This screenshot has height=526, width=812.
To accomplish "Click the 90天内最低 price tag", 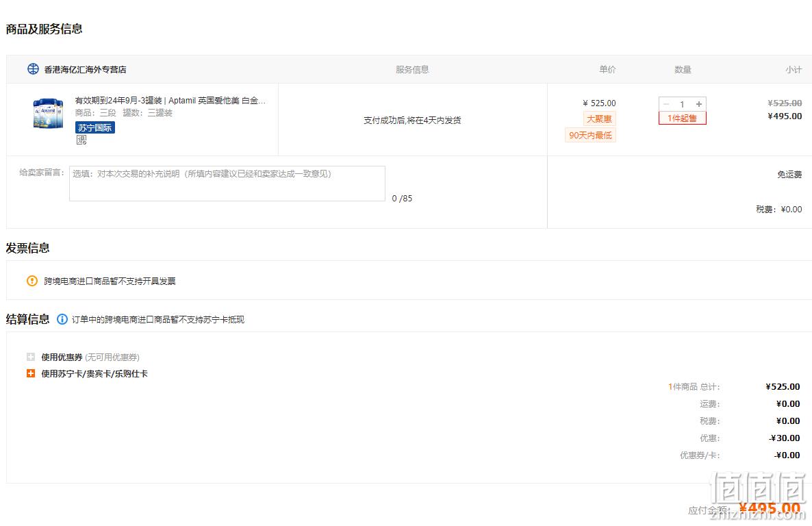I will pyautogui.click(x=590, y=135).
